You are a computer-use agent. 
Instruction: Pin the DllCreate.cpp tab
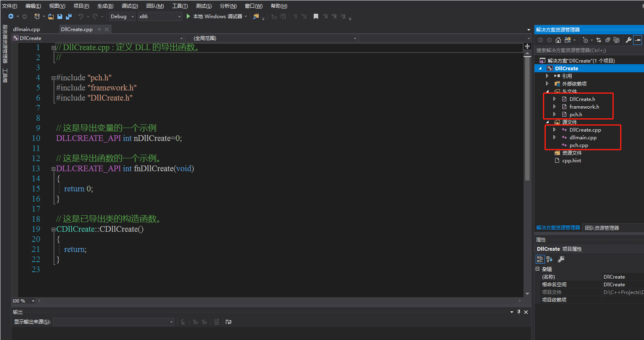(x=99, y=29)
